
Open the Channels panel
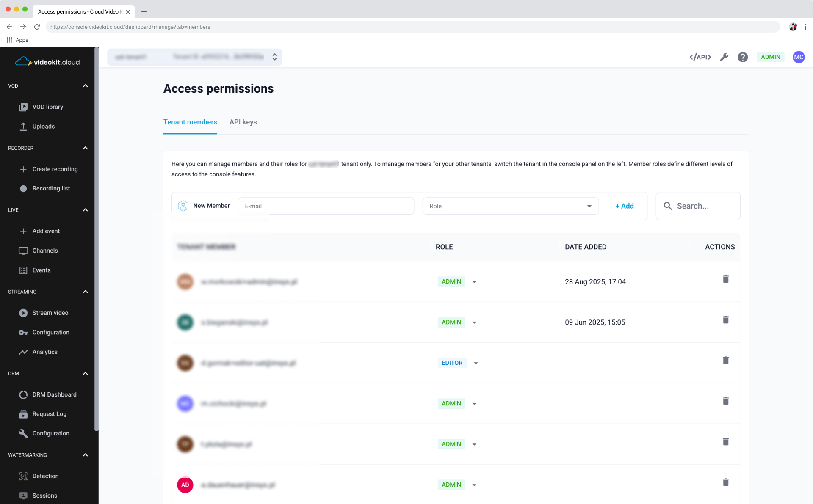[45, 251]
